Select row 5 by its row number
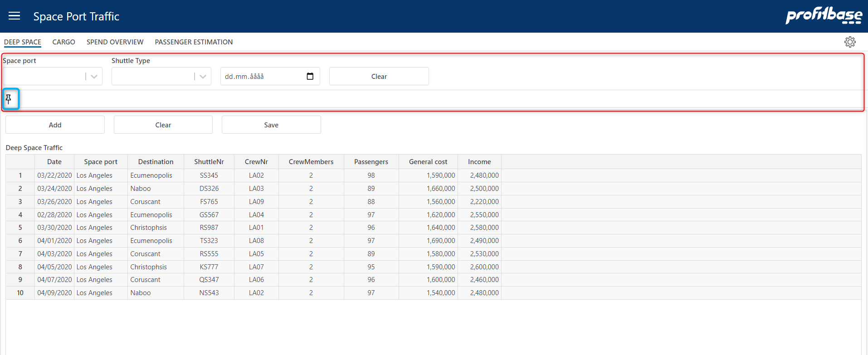 tap(20, 228)
